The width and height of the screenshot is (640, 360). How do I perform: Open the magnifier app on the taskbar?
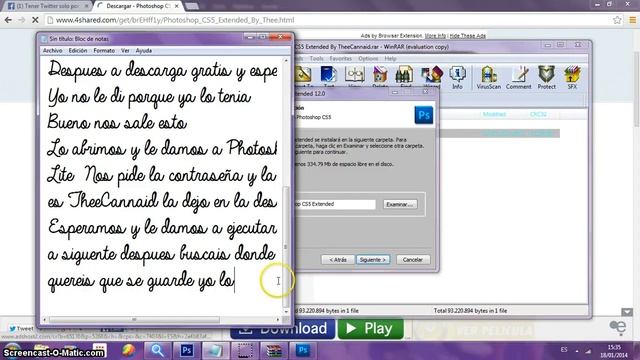coord(158,350)
